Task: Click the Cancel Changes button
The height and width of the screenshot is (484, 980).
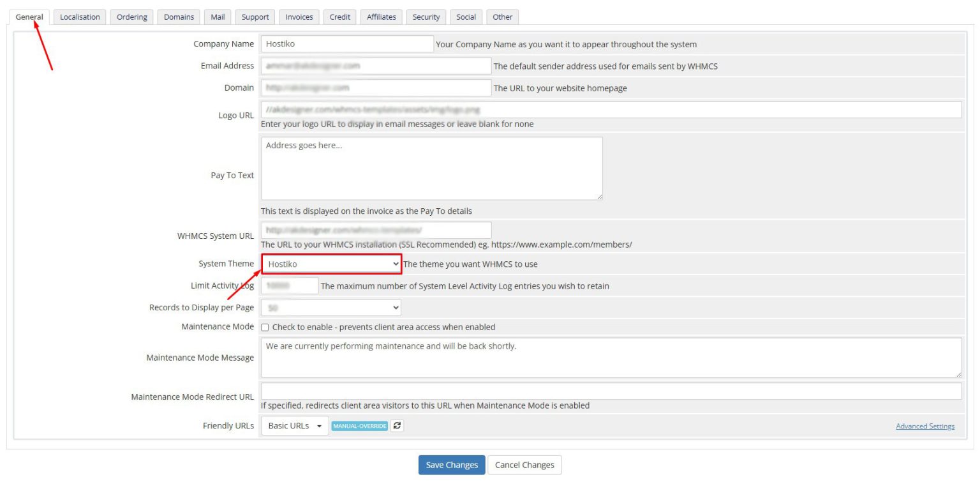Action: click(x=524, y=464)
